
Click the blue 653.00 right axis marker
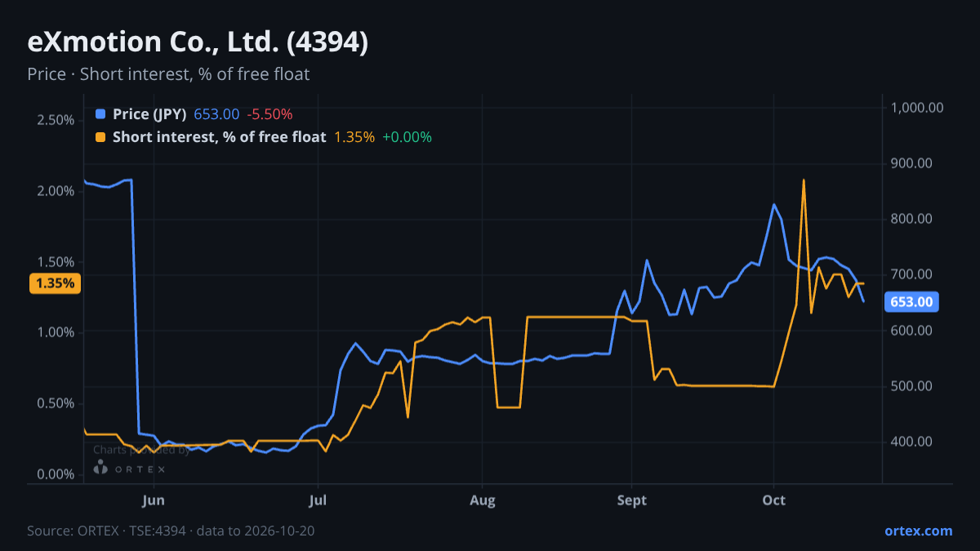click(911, 302)
